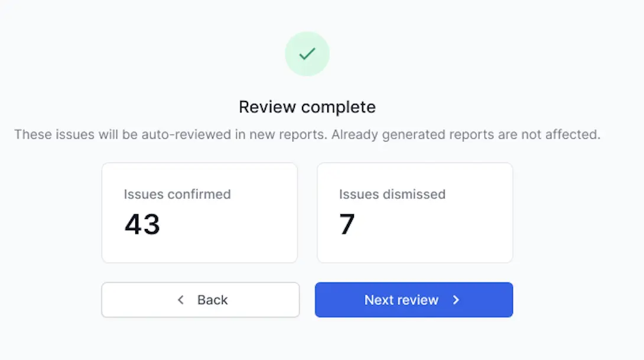Click the number 7 under Issues dismissed

[348, 224]
